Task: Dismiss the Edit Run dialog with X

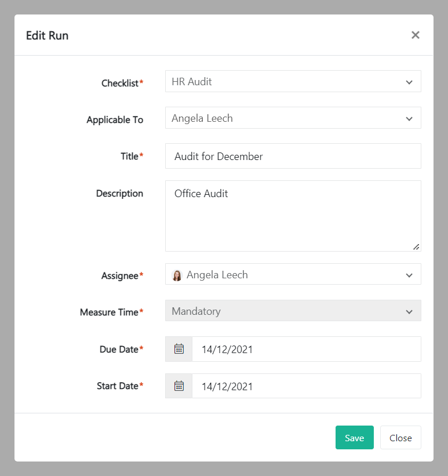Action: [415, 35]
